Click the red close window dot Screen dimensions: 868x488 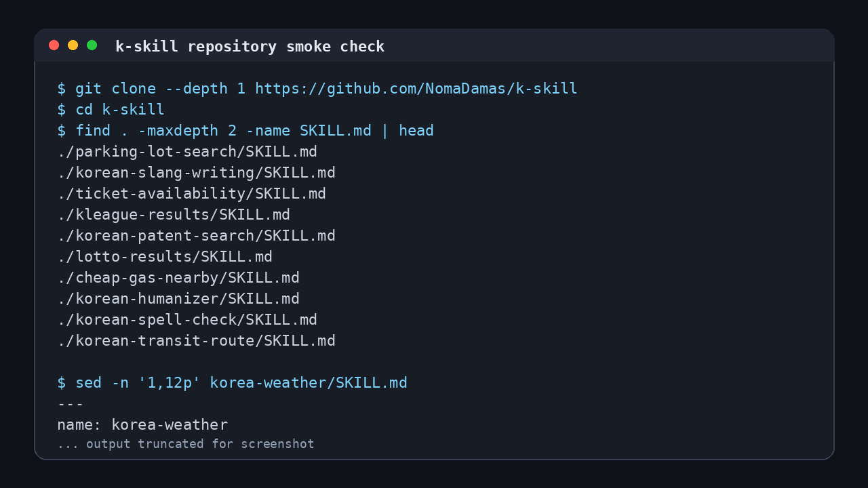coord(54,45)
